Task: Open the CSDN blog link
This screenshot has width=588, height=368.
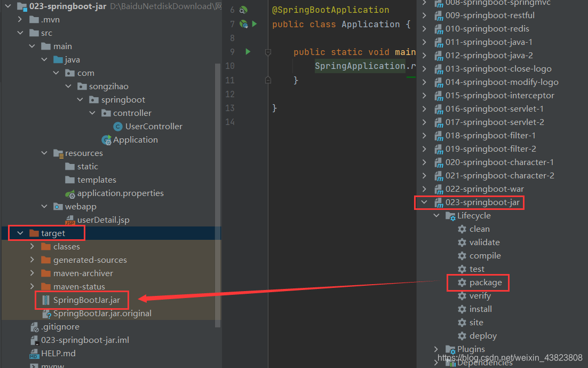Action: tap(510, 358)
